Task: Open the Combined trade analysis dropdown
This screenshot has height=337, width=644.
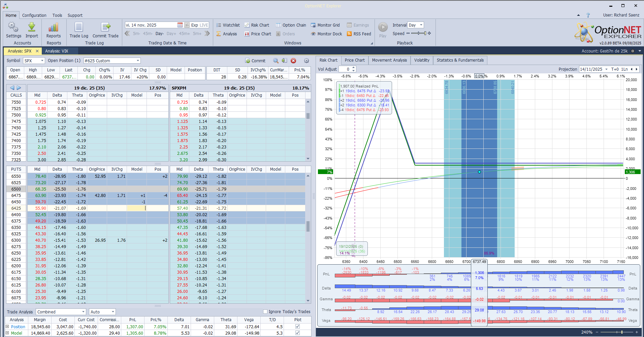Action: [x=61, y=312]
